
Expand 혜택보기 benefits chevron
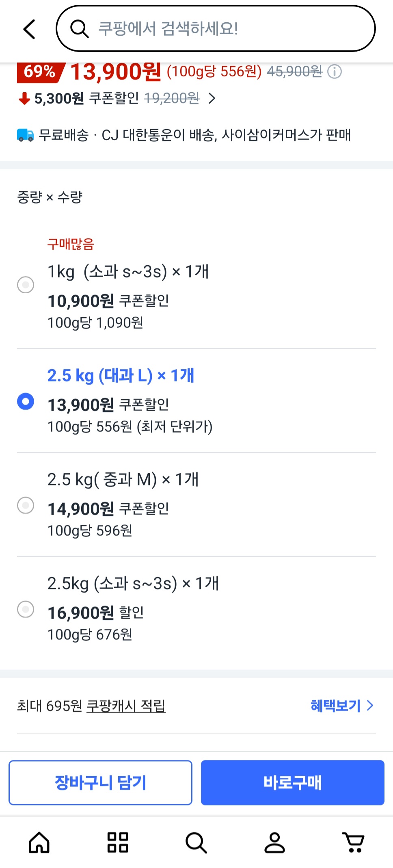point(369,706)
